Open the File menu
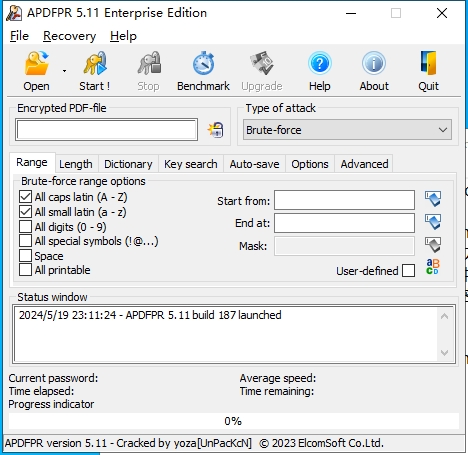468x455 pixels. 19,36
